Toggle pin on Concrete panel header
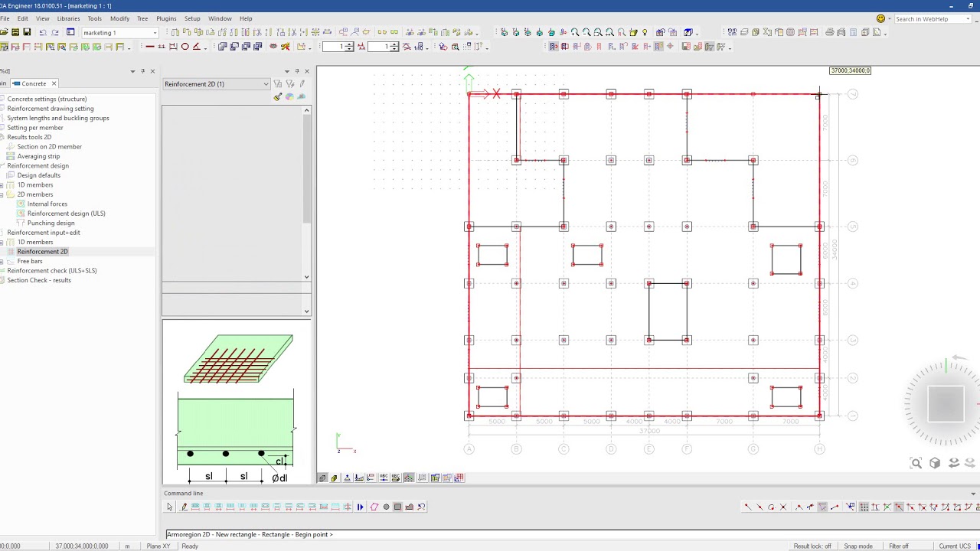Viewport: 980px width, 551px height. (142, 71)
